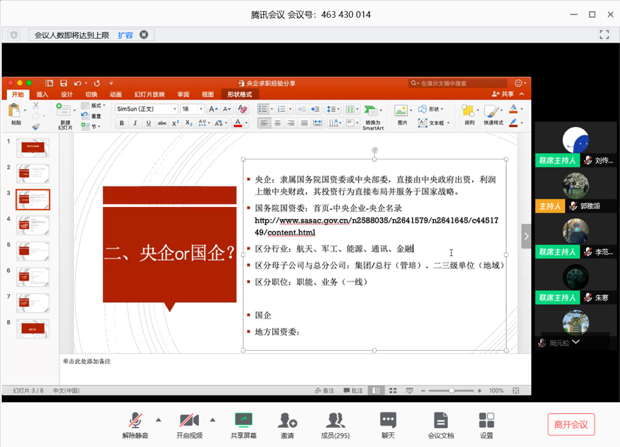620x447 pixels.
Task: Click the 离开会议 leave meeting button
Action: coord(571,425)
